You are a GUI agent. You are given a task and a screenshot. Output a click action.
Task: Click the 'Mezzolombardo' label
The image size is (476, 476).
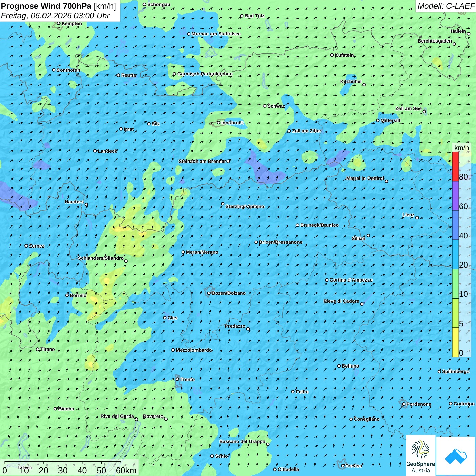[x=194, y=350]
